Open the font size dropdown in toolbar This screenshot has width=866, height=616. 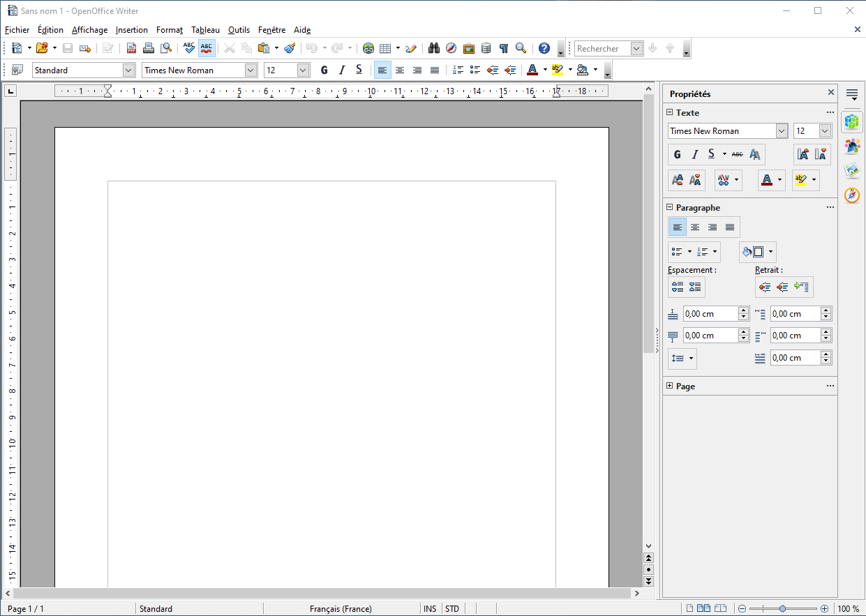pyautogui.click(x=303, y=70)
